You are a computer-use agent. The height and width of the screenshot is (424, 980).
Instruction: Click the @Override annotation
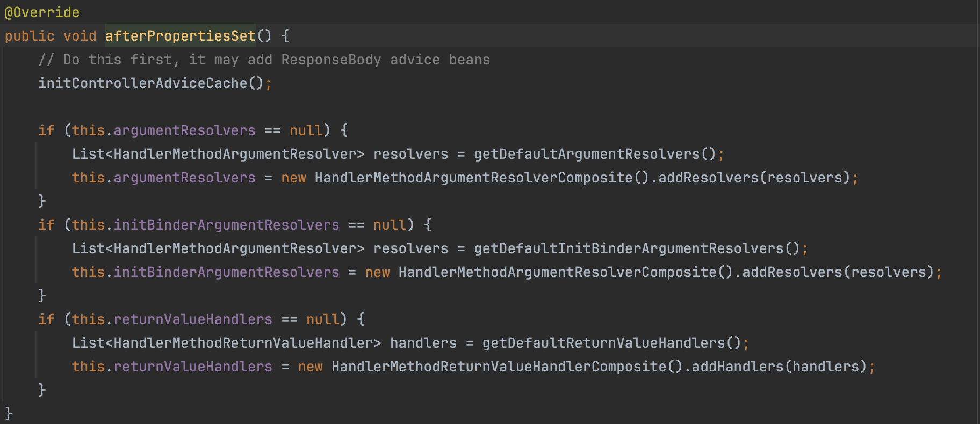pyautogui.click(x=42, y=12)
